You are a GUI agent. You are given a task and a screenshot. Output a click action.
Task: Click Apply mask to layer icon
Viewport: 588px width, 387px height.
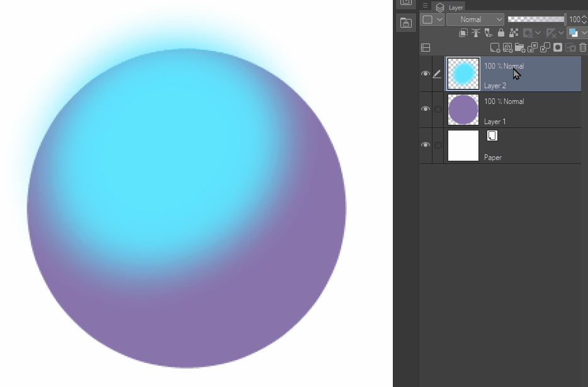point(570,48)
